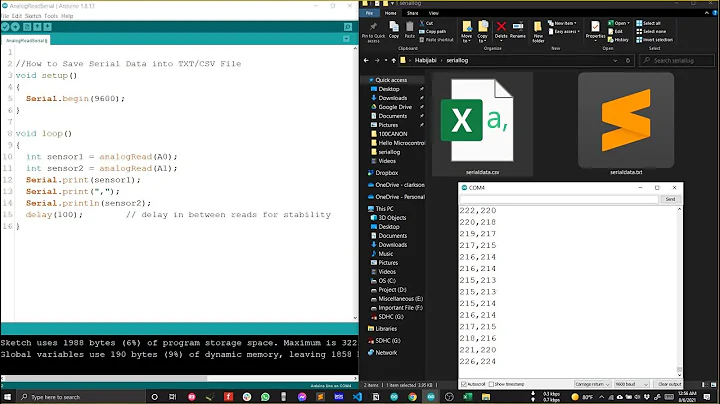Select the serialdata.csv file thumbnail
Screen dimensions: 720x404
point(482,124)
